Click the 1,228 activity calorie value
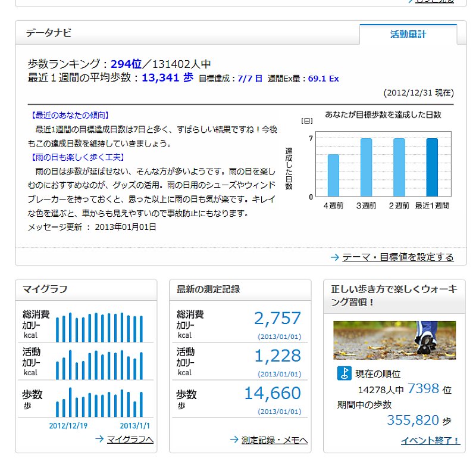 click(277, 356)
